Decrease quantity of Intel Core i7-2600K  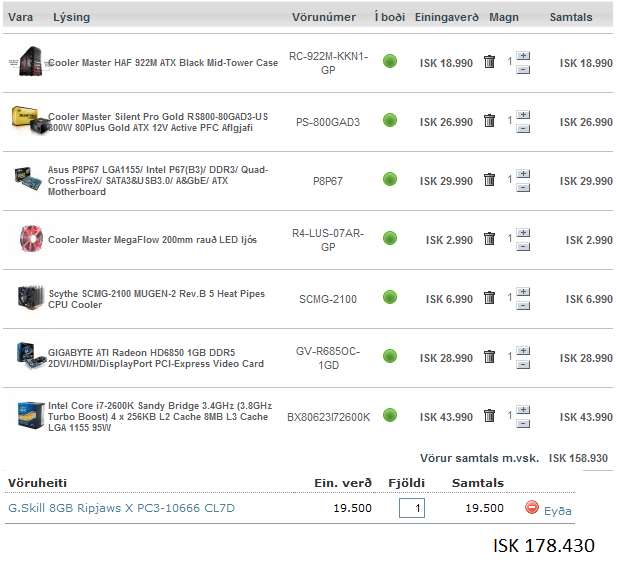point(523,423)
